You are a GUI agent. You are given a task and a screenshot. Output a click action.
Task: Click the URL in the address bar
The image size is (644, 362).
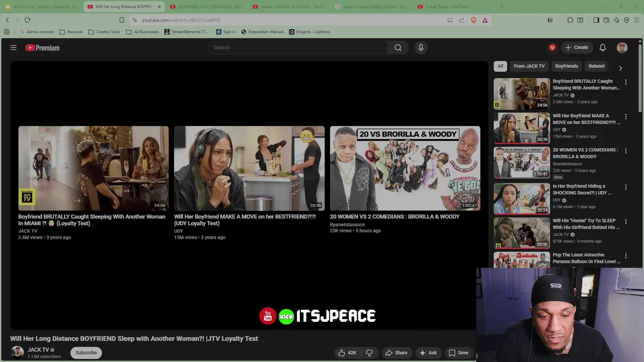[181, 20]
